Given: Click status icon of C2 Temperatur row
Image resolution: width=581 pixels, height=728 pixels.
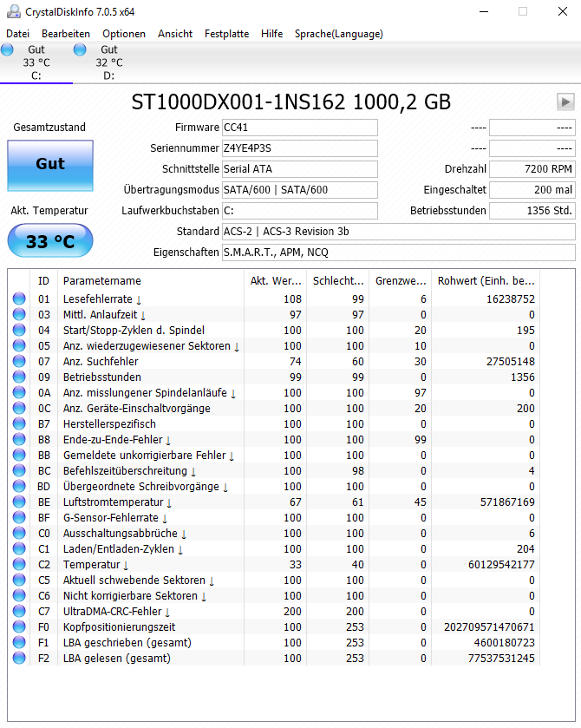Looking at the screenshot, I should [19, 565].
